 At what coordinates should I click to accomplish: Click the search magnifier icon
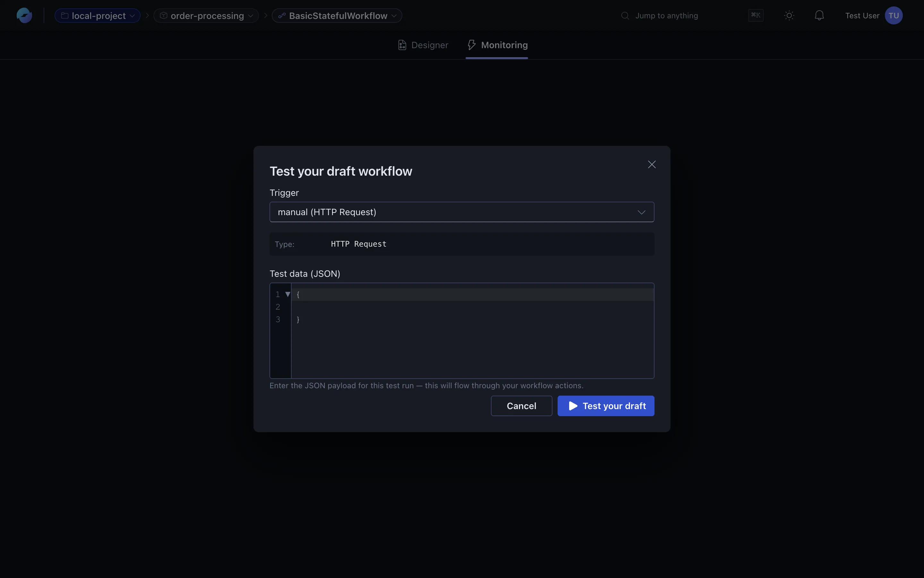coord(625,16)
